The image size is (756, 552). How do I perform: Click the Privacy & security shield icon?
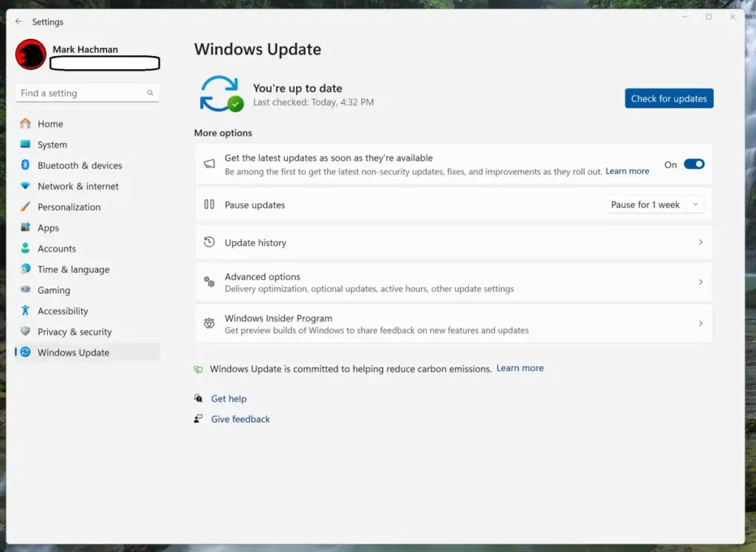pos(25,331)
